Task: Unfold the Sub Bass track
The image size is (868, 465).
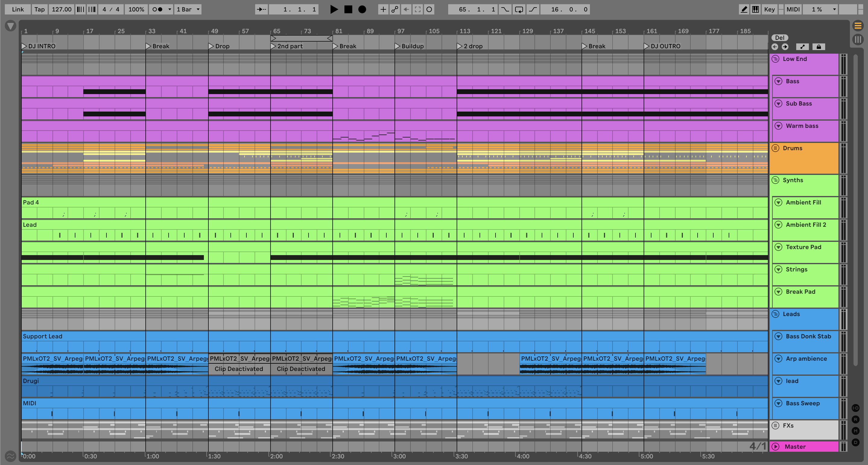Action: (x=778, y=103)
